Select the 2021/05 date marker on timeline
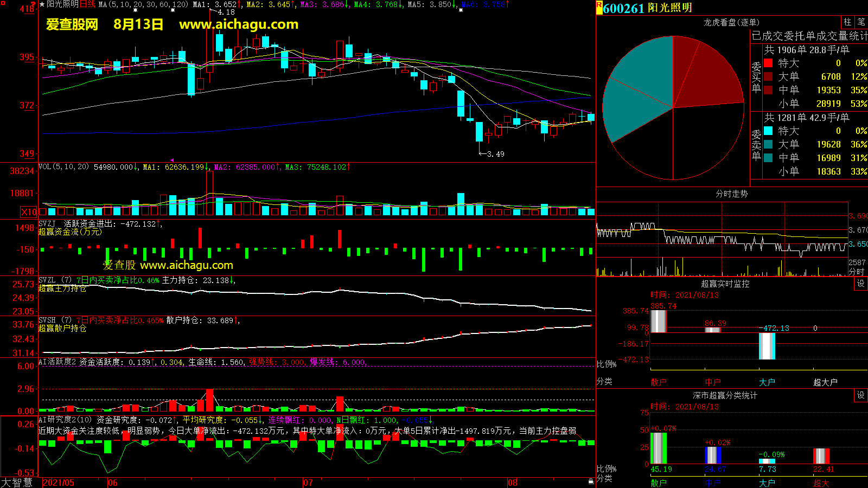The image size is (868, 488). click(x=59, y=483)
